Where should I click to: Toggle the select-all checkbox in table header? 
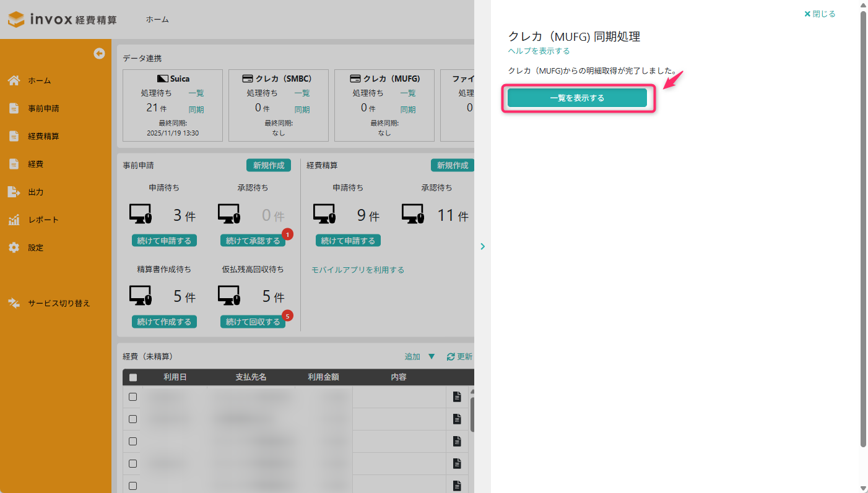[x=133, y=377]
